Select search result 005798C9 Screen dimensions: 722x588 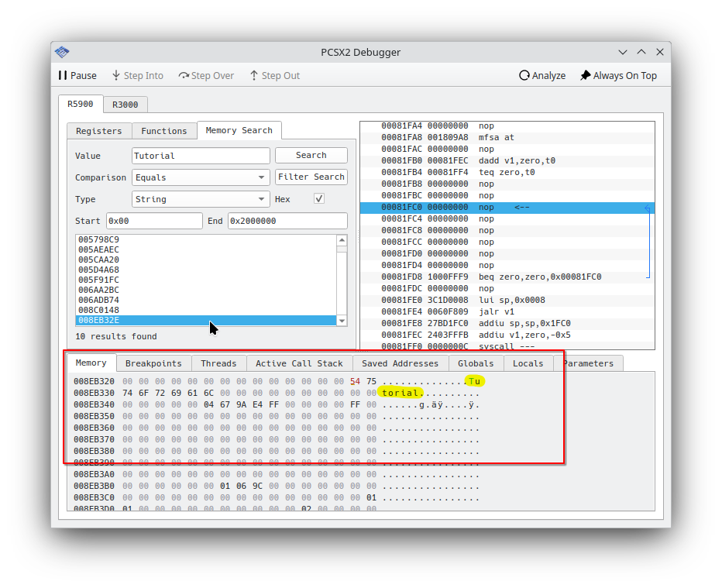pyautogui.click(x=206, y=239)
